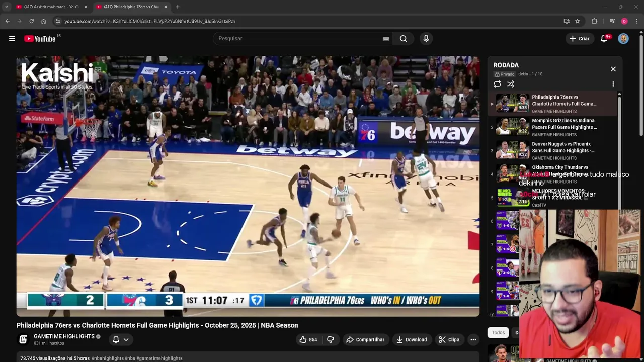Like the video with thumbs up
The height and width of the screenshot is (362, 644).
click(308, 340)
